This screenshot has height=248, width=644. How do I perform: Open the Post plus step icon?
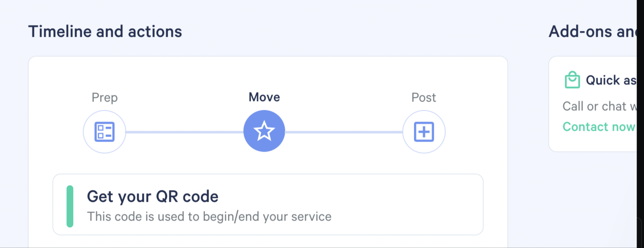click(424, 132)
